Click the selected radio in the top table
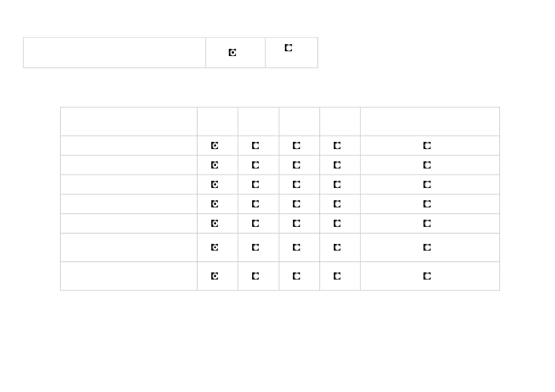This screenshot has height=392, width=555. [233, 53]
